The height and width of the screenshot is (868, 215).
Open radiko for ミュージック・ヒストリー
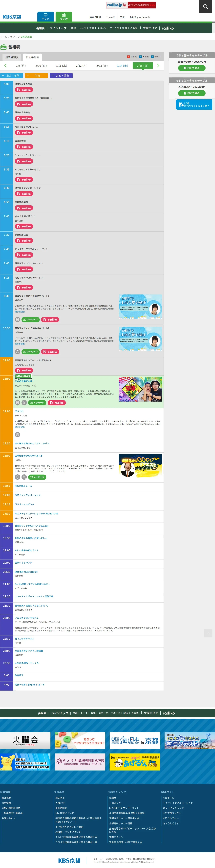(24, 161)
